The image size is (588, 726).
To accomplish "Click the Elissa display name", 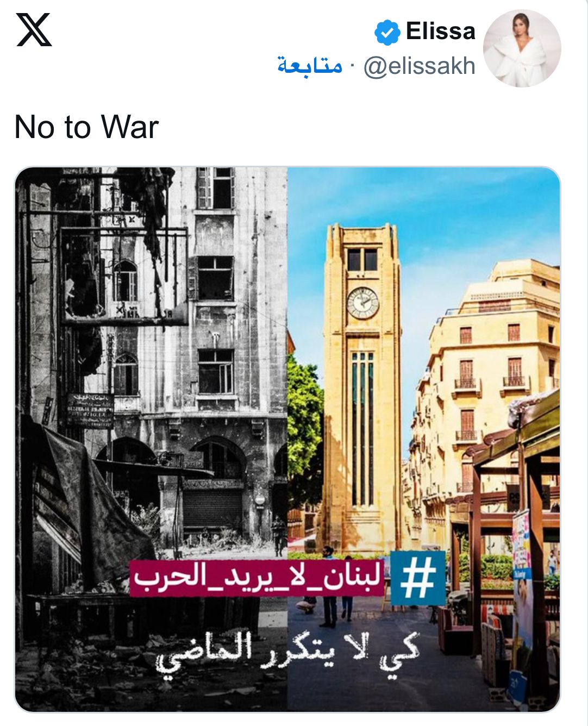I will pyautogui.click(x=440, y=32).
